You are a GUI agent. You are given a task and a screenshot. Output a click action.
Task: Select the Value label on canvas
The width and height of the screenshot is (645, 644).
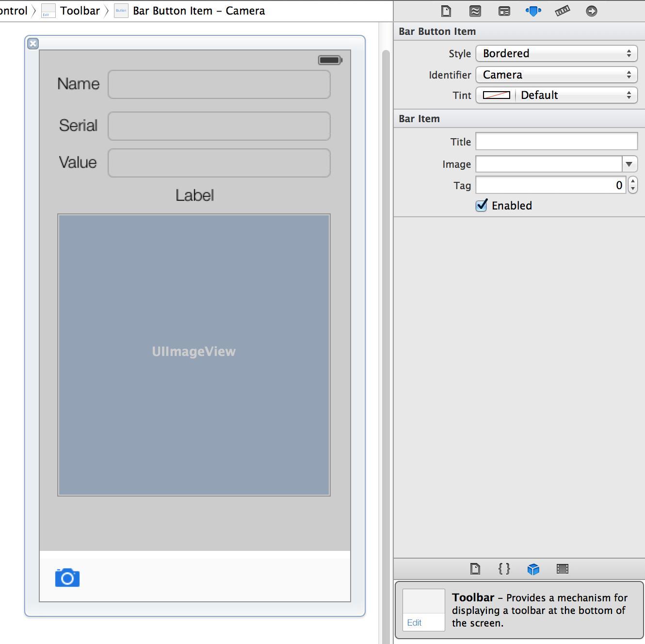78,162
